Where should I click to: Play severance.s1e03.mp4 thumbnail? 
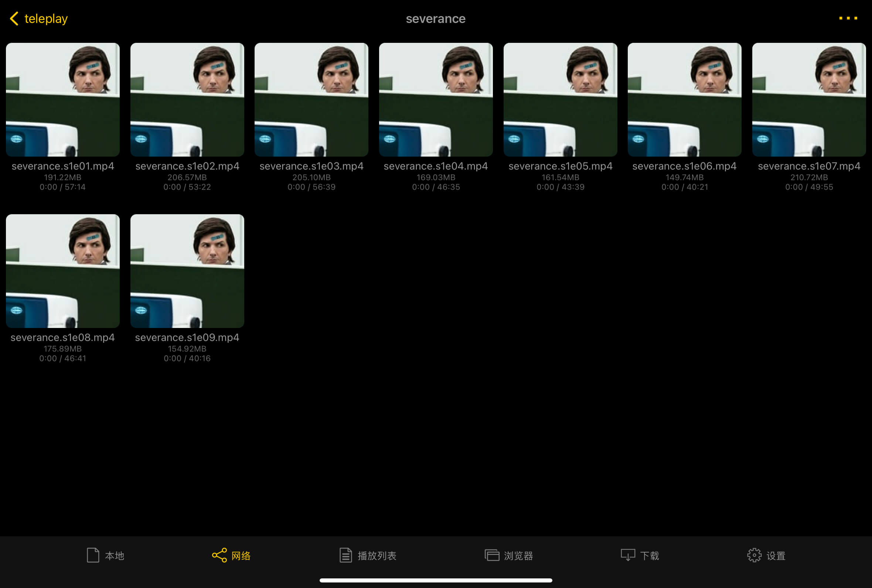pyautogui.click(x=311, y=99)
